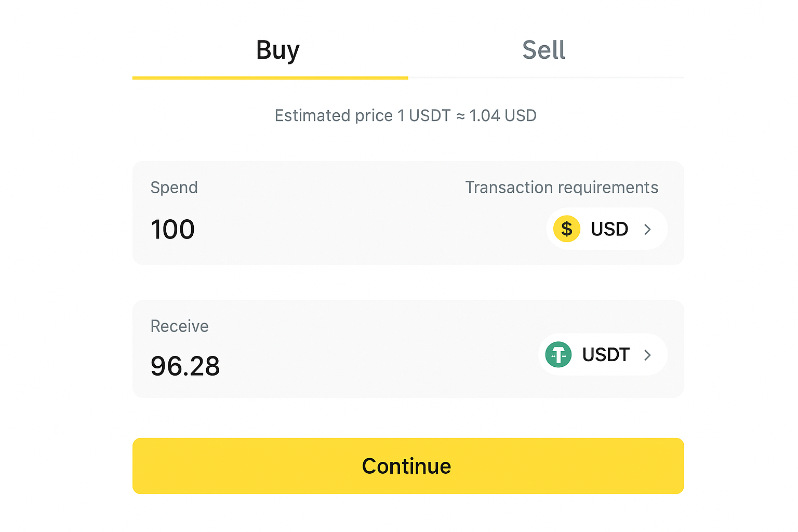Expand the currency selector in Spend section
This screenshot has height=532, width=798.
point(606,229)
